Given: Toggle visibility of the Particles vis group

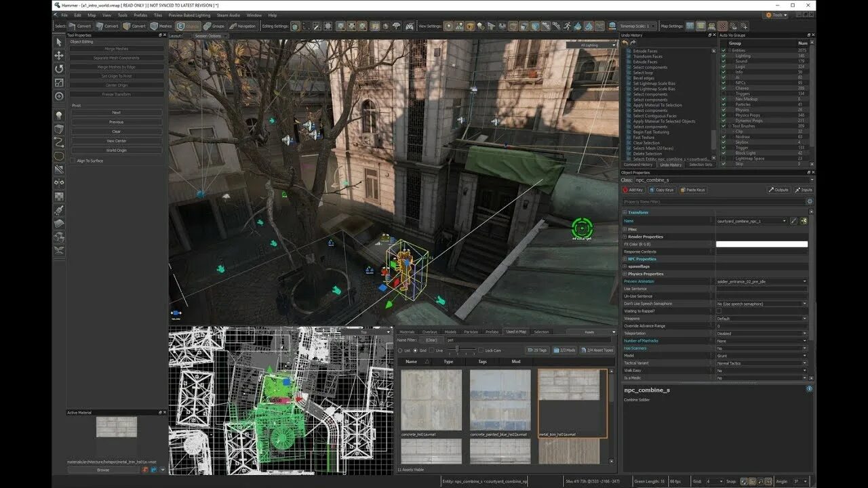Looking at the screenshot, I should click(724, 104).
